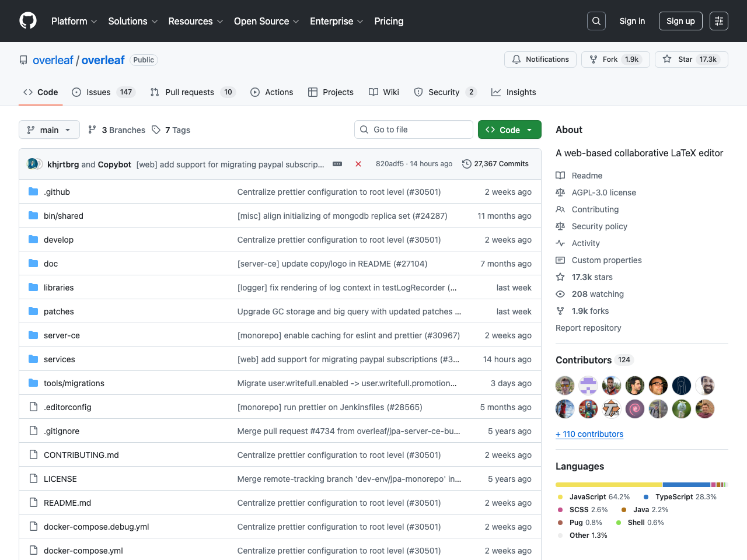Open the commit status ellipsis icon
The width and height of the screenshot is (747, 560).
[337, 164]
